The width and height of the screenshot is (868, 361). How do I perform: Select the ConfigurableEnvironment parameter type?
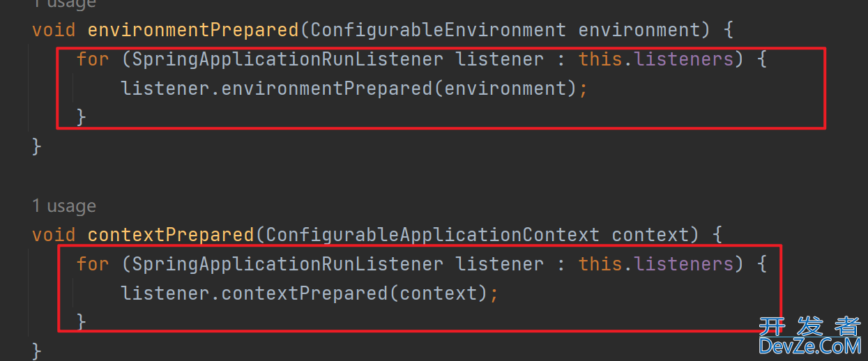(439, 30)
